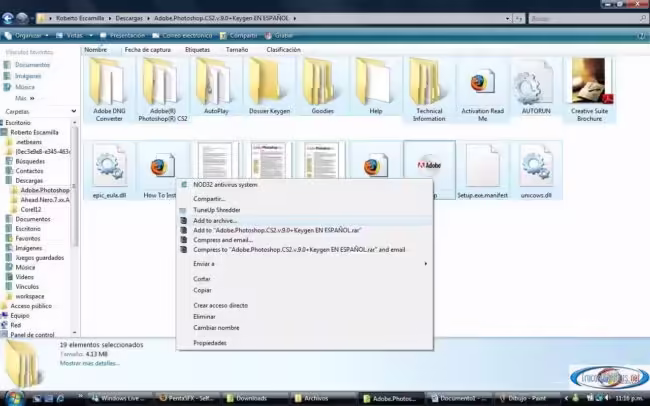Screen dimensions: 650x406
Task: Click the Grabar toolbar button
Action: click(x=279, y=36)
